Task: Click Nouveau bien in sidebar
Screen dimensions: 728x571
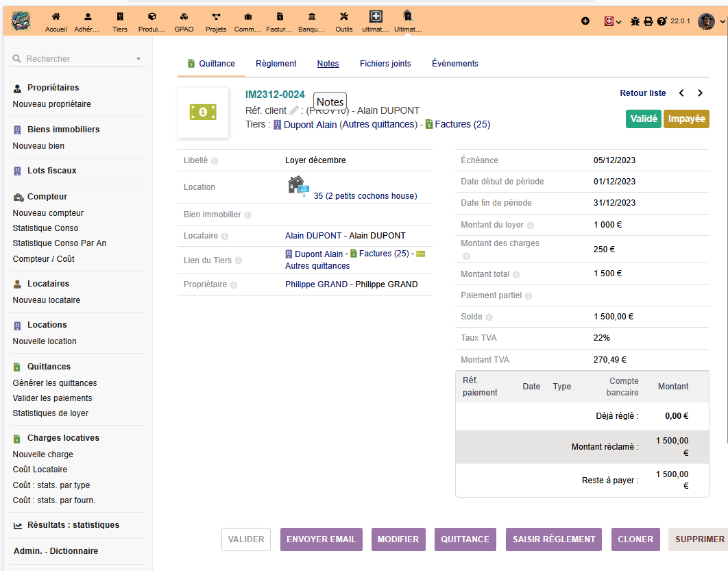Action: point(38,146)
